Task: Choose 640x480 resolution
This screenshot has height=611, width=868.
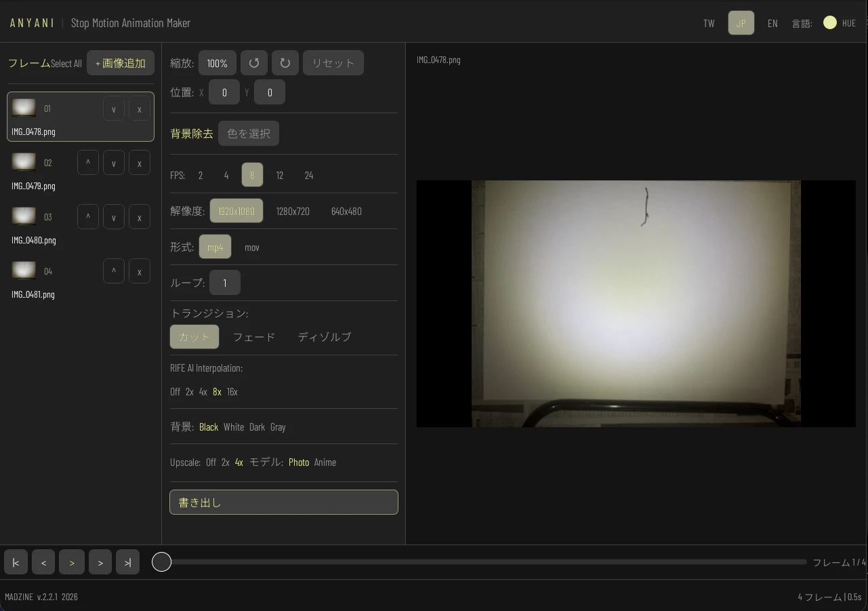Action: (346, 211)
